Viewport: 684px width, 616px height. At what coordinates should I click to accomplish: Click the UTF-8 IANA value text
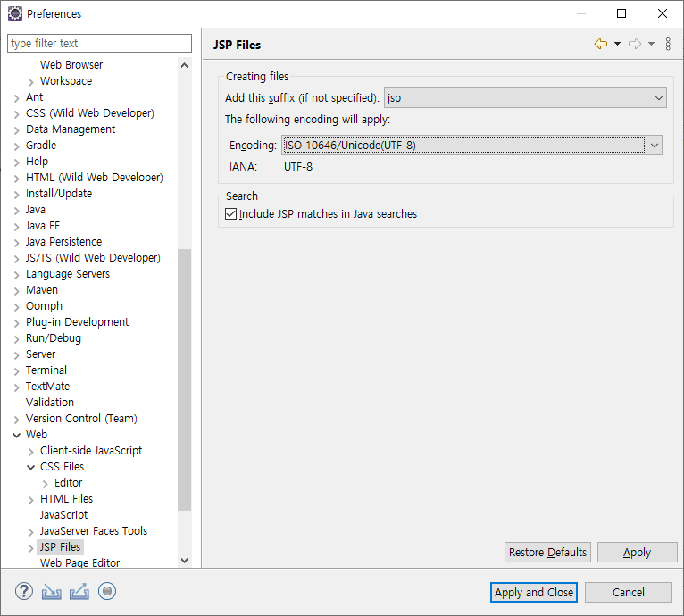[x=298, y=167]
